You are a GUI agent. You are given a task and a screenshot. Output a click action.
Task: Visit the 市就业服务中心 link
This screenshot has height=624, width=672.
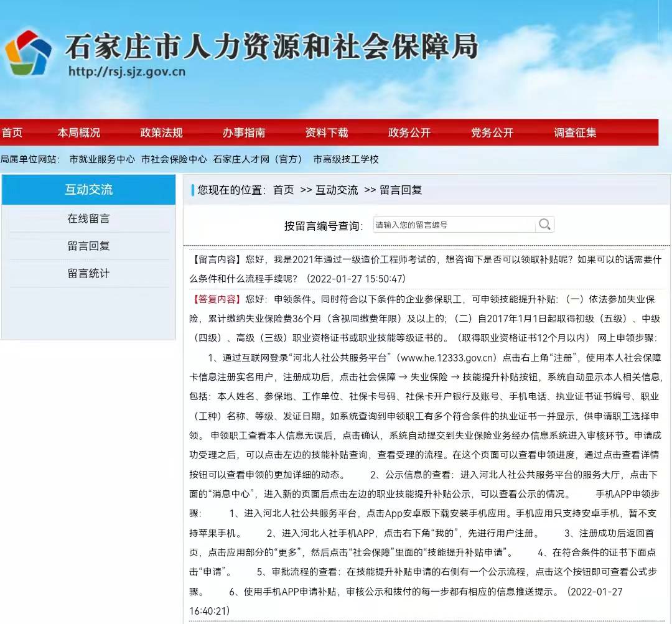click(x=102, y=159)
